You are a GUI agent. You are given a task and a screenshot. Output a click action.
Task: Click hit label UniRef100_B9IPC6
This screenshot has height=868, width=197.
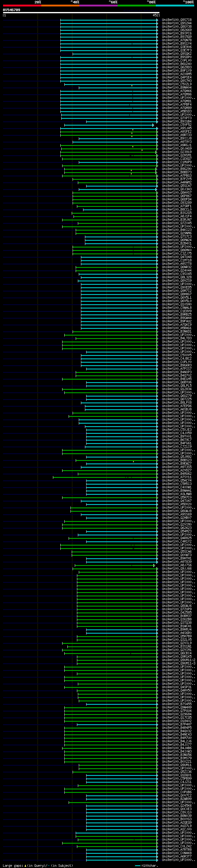point(177,33)
